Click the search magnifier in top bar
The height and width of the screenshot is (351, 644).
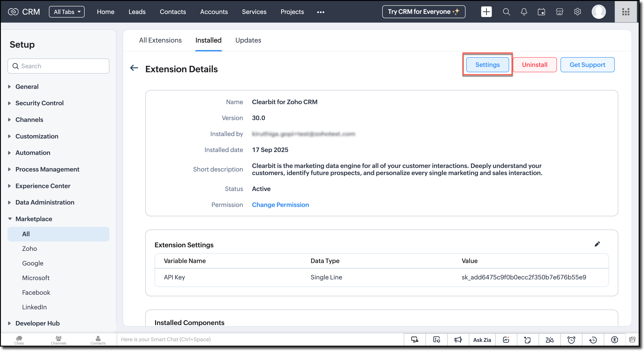[506, 12]
